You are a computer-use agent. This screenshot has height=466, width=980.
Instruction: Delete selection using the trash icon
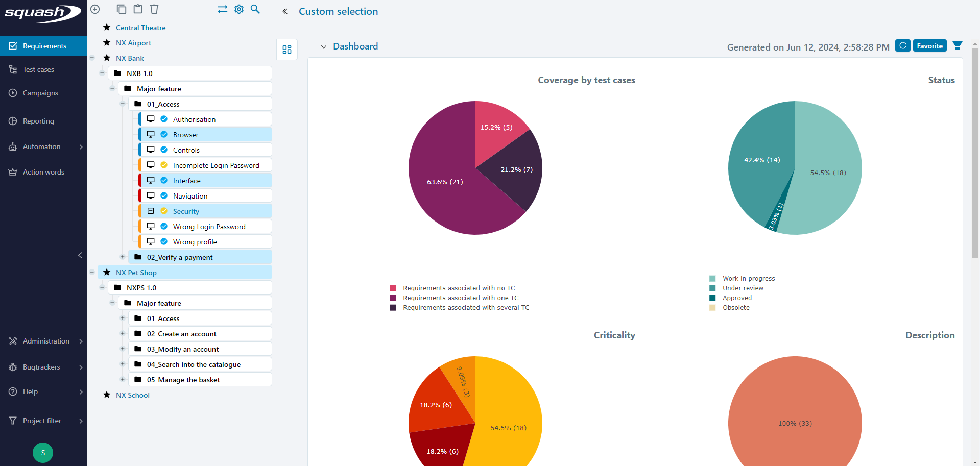[154, 9]
